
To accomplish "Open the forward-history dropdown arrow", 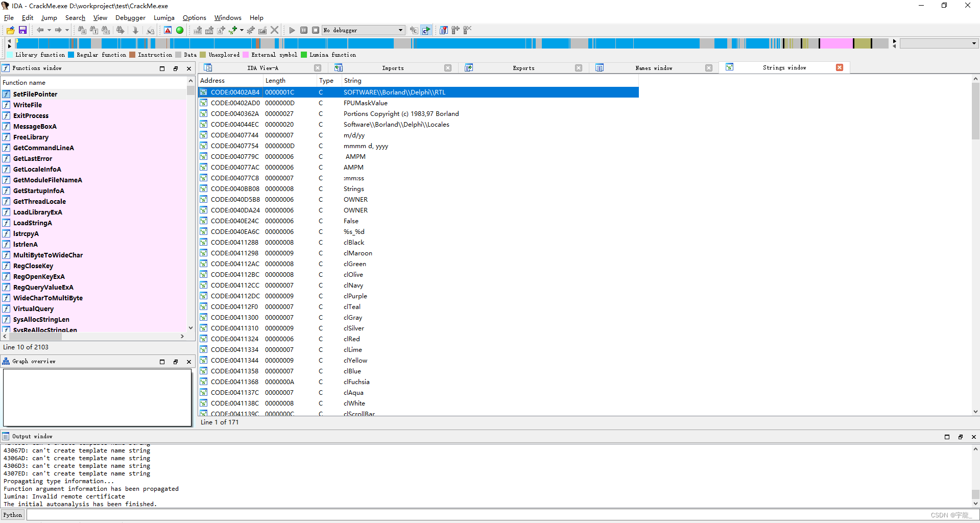I will coord(67,30).
